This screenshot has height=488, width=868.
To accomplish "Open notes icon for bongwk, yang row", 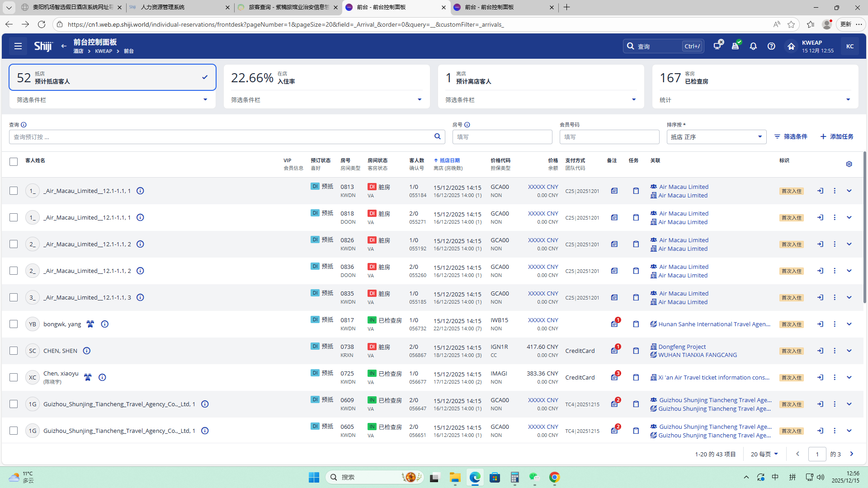I will 614,324.
